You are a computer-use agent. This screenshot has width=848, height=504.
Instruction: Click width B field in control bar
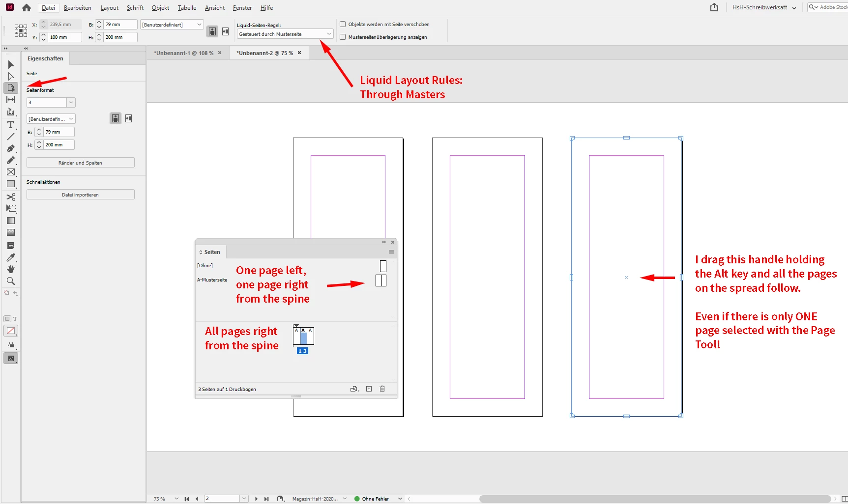[120, 24]
